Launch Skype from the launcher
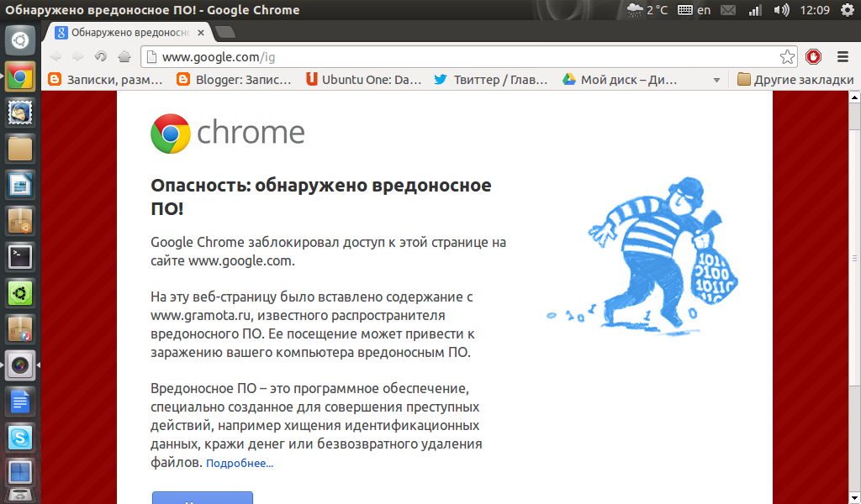The height and width of the screenshot is (504, 861). 20,438
